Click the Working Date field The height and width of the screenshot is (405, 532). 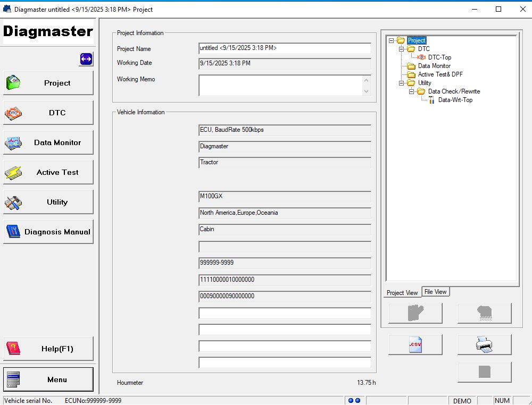pos(285,64)
